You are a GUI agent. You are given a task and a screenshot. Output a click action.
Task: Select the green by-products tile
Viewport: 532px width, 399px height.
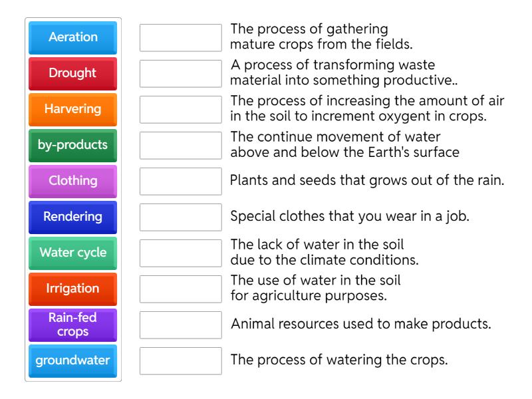click(73, 145)
